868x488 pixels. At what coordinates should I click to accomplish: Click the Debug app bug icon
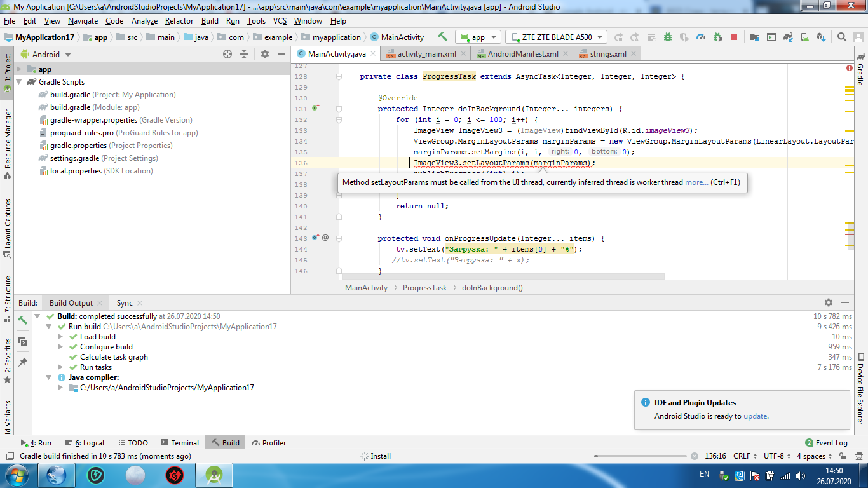(668, 37)
